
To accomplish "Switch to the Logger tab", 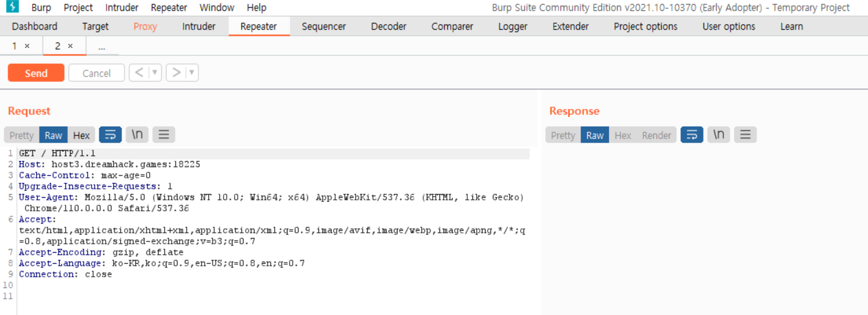I will click(513, 26).
